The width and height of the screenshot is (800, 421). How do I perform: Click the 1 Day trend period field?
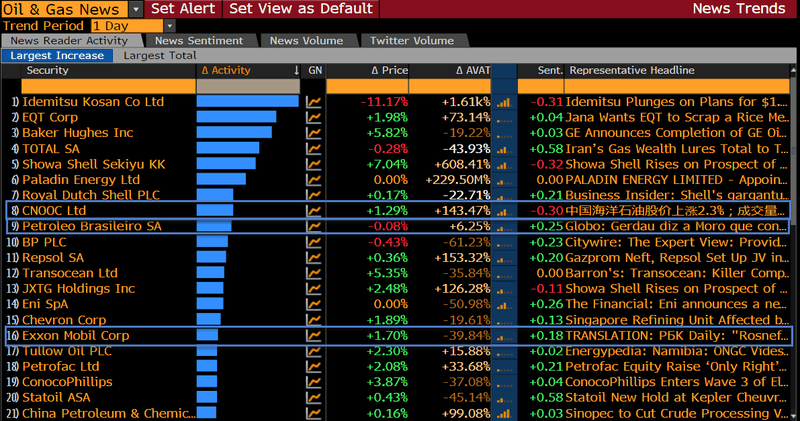click(128, 26)
